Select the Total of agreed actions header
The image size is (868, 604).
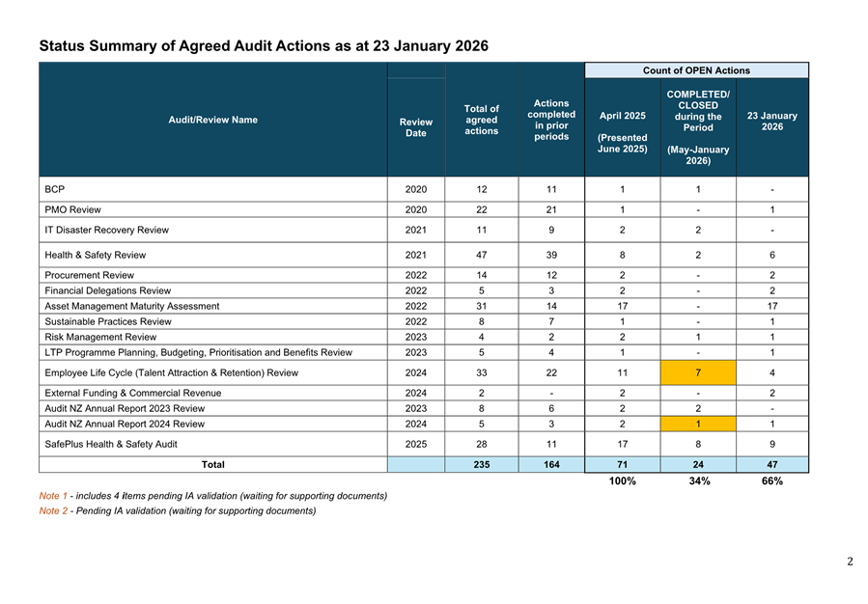pos(481,120)
